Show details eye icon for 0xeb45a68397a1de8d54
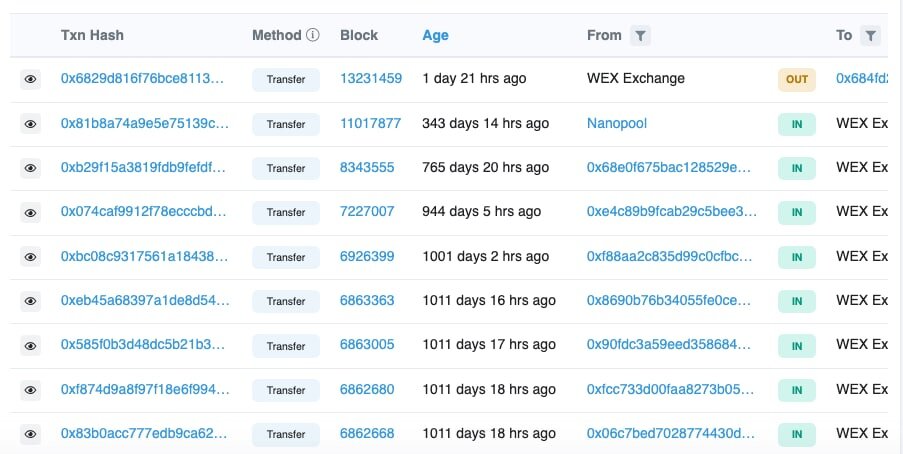This screenshot has height=454, width=903. tap(30, 301)
